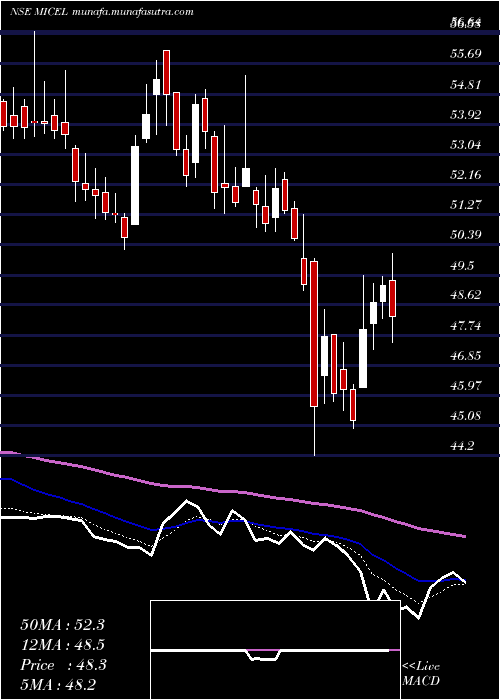This screenshot has height=700, width=500.
Task: Click the MACD histogram inset box
Action: coord(275,650)
